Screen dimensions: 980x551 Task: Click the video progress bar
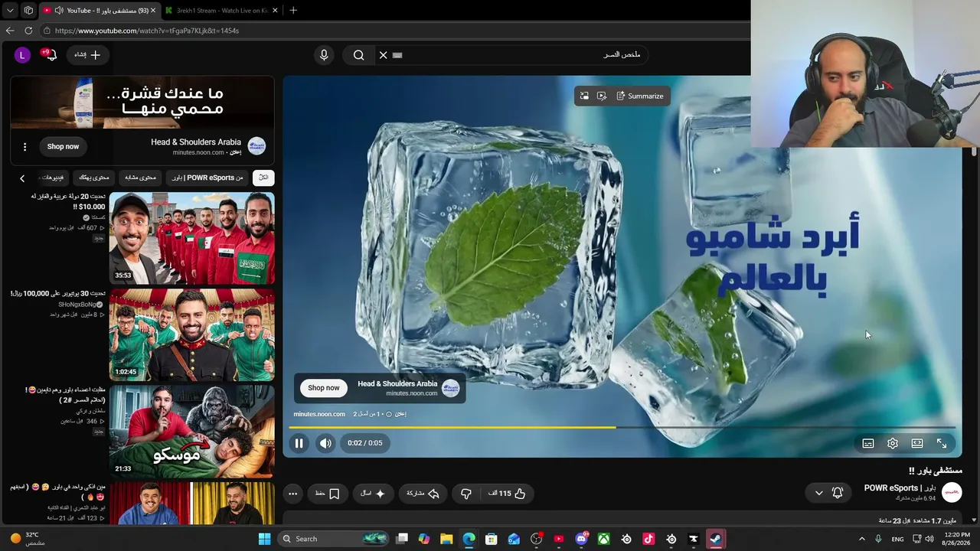pos(622,427)
